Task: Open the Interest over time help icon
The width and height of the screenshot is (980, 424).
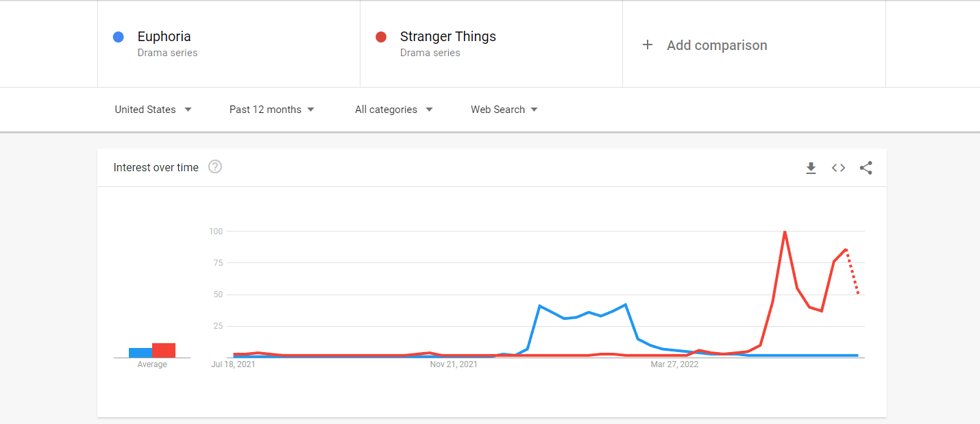Action: tap(215, 166)
